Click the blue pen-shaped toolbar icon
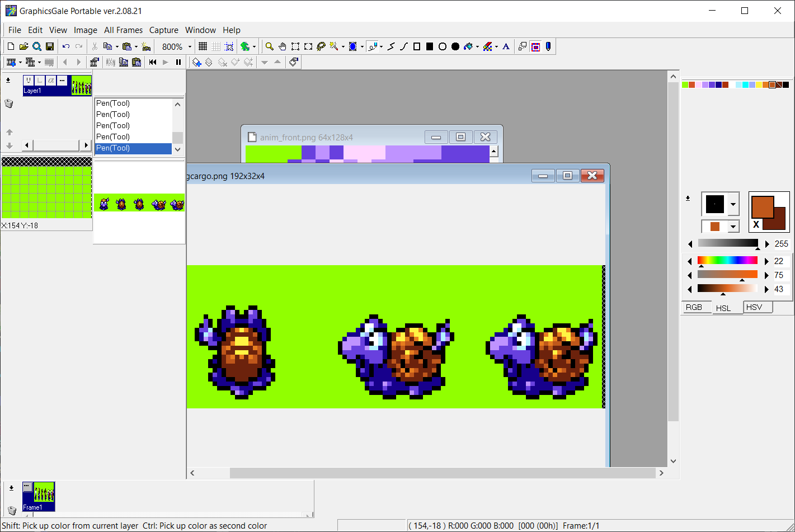The image size is (795, 532). pyautogui.click(x=548, y=46)
